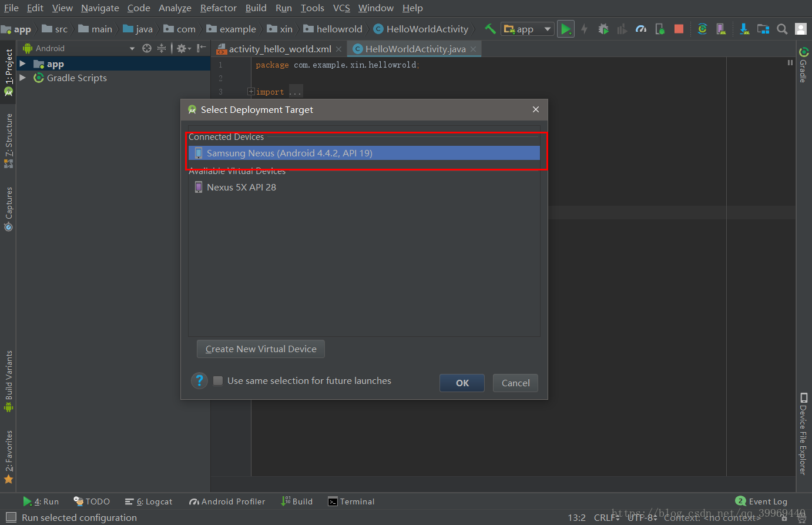Open the 2: Favorites side tool window
812x525 pixels.
(8, 457)
